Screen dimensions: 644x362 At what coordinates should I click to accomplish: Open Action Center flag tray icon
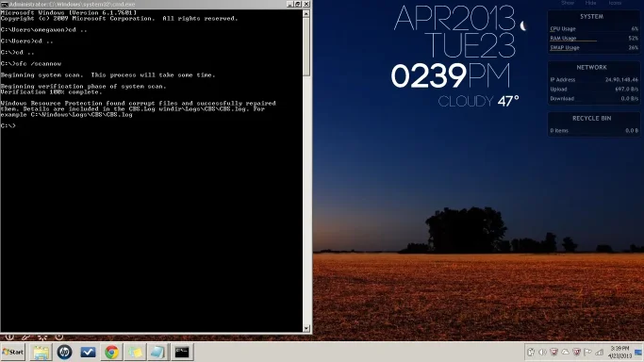click(x=588, y=353)
